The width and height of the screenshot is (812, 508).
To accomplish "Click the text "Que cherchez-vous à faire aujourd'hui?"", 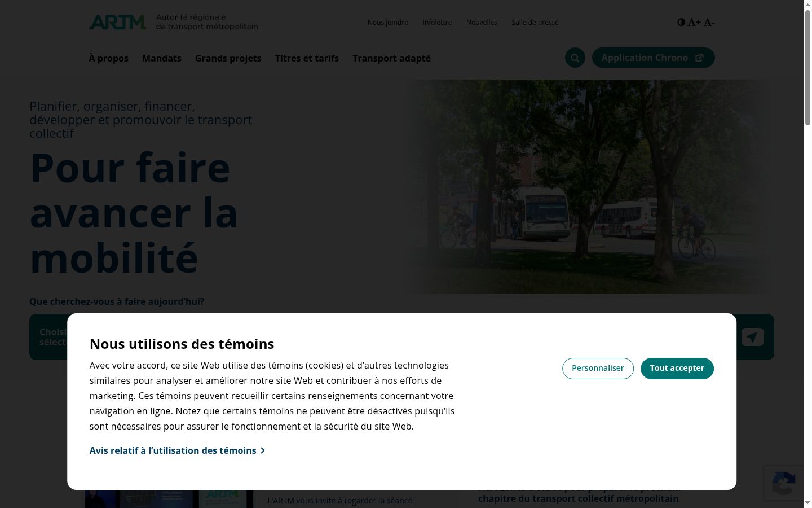I will 117,301.
